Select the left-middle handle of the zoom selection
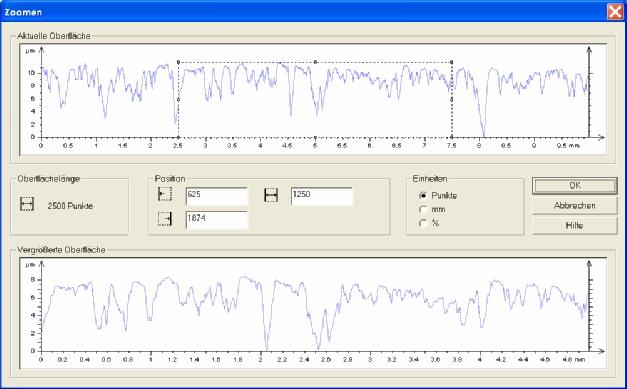 coord(178,100)
